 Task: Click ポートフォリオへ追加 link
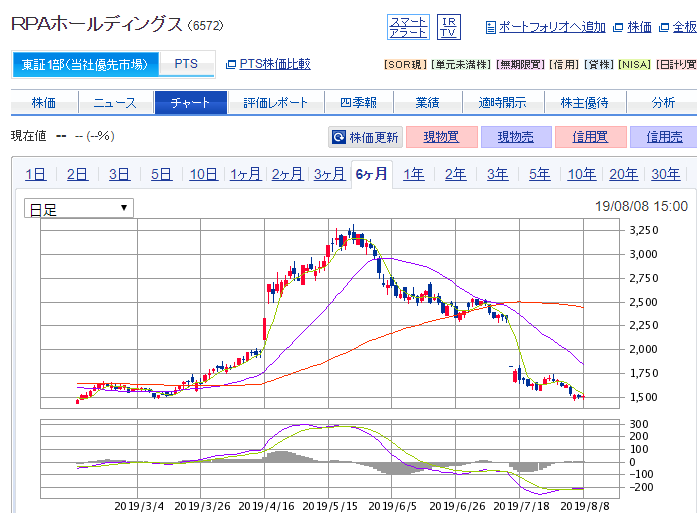(552, 27)
